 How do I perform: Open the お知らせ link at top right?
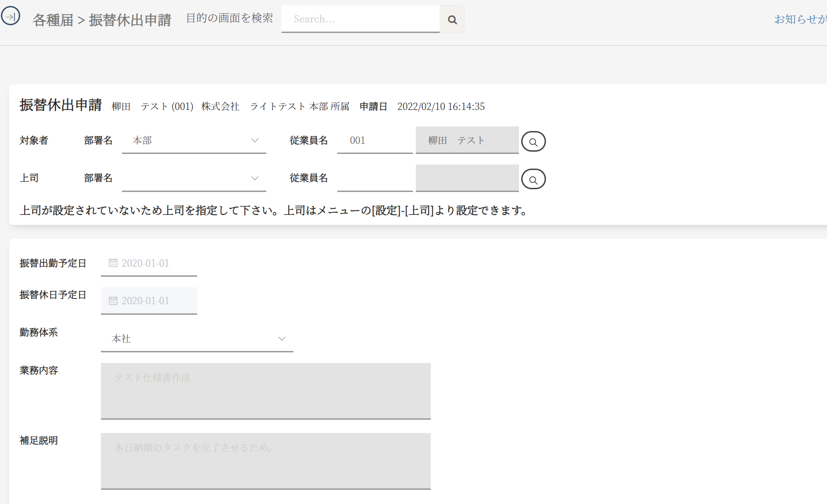point(799,19)
